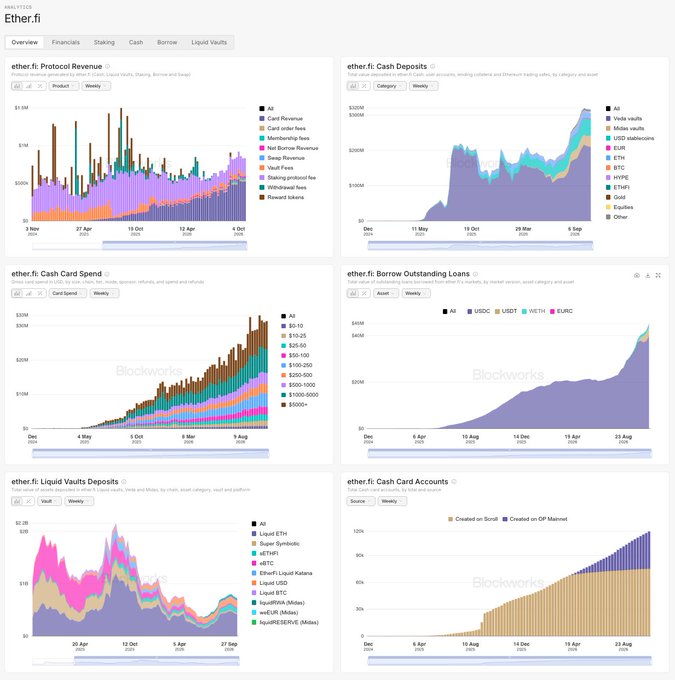The width and height of the screenshot is (675, 680).
Task: Open info icon beside Protocol Revenue title
Action: pyautogui.click(x=108, y=66)
